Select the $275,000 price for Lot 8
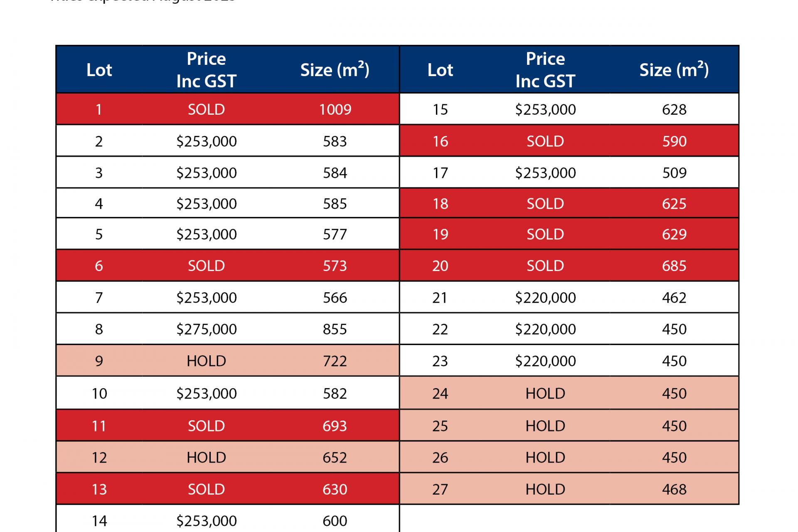Screen dimensions: 798x532 point(206,329)
